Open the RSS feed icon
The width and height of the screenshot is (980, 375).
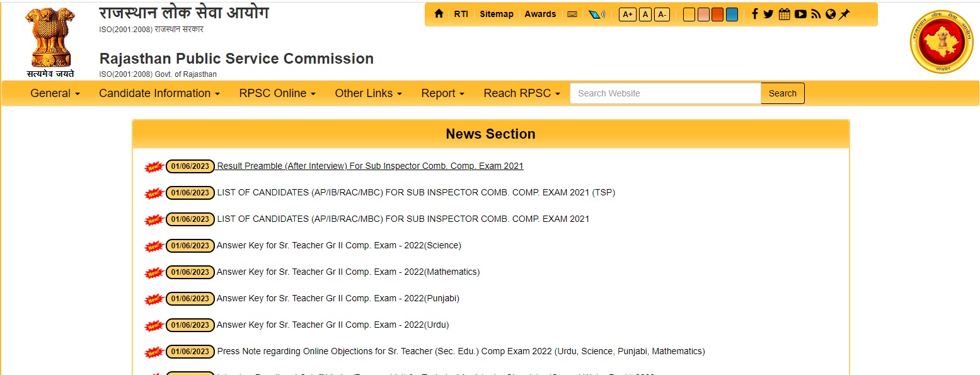click(x=816, y=14)
